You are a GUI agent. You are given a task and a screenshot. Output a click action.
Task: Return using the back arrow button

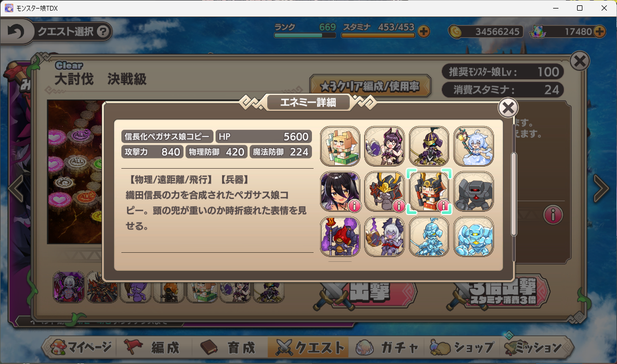pyautogui.click(x=16, y=31)
